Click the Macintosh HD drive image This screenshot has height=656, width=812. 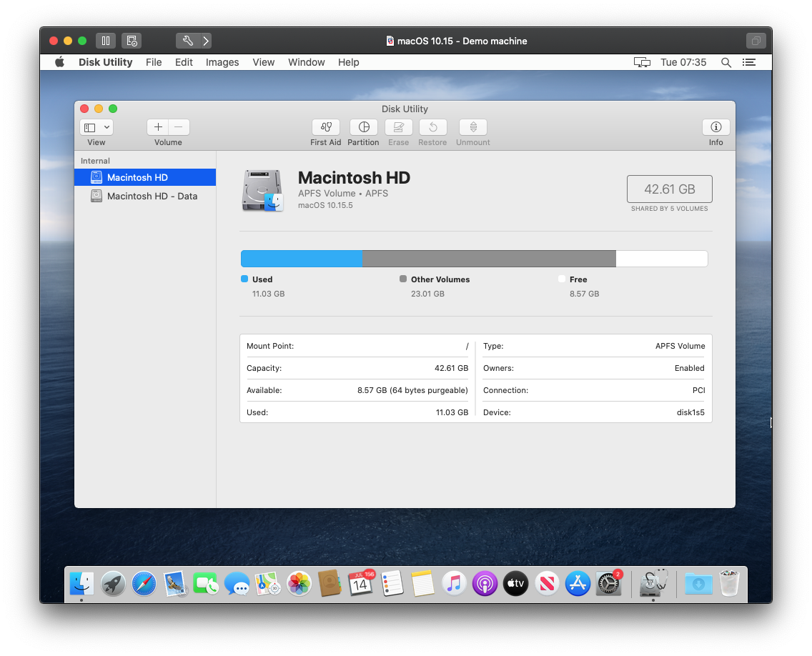[262, 191]
